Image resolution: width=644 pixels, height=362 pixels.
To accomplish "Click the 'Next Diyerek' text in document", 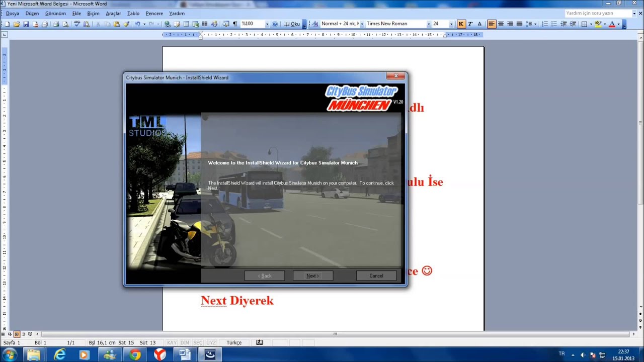I will pyautogui.click(x=237, y=301).
